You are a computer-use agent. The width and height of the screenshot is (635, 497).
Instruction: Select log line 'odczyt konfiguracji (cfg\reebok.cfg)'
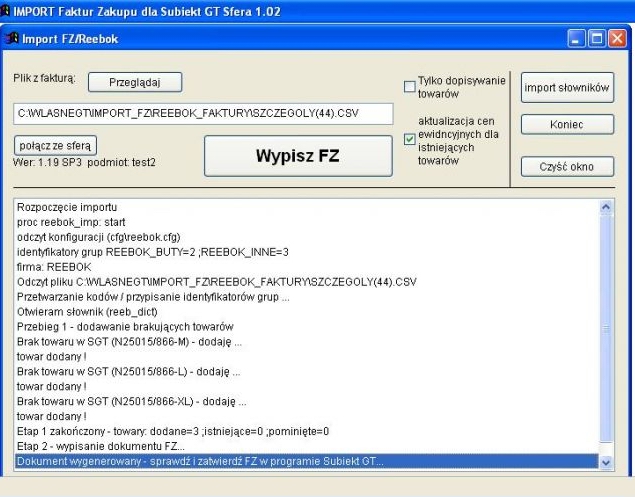307,237
